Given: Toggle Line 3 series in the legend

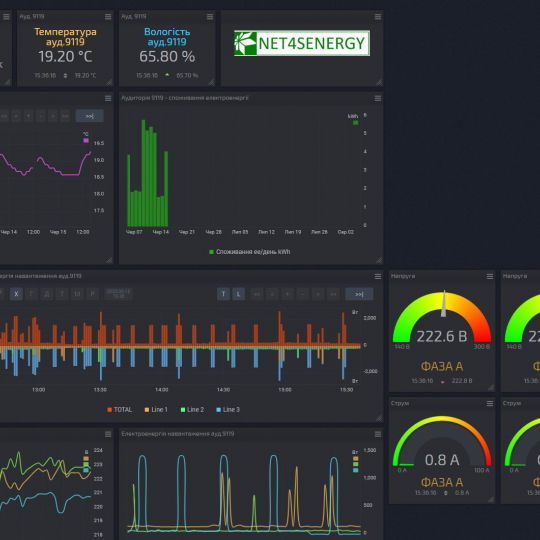Looking at the screenshot, I should pyautogui.click(x=228, y=410).
